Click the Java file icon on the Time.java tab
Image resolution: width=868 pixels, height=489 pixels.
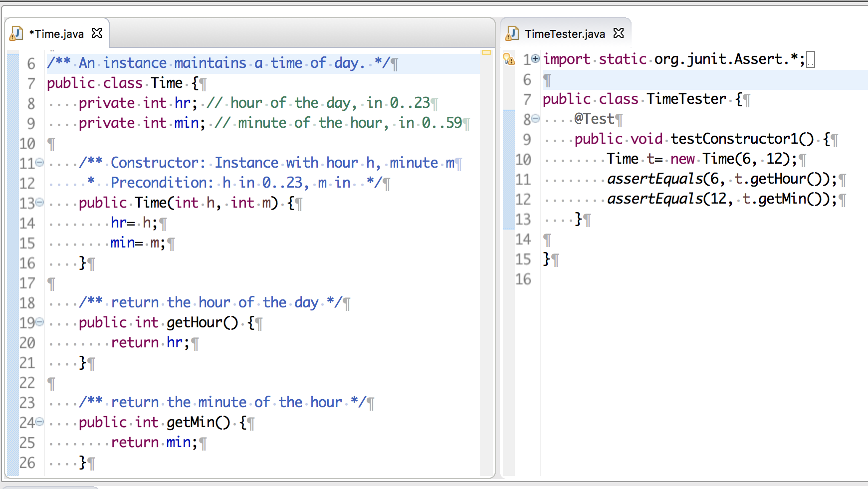tap(17, 33)
